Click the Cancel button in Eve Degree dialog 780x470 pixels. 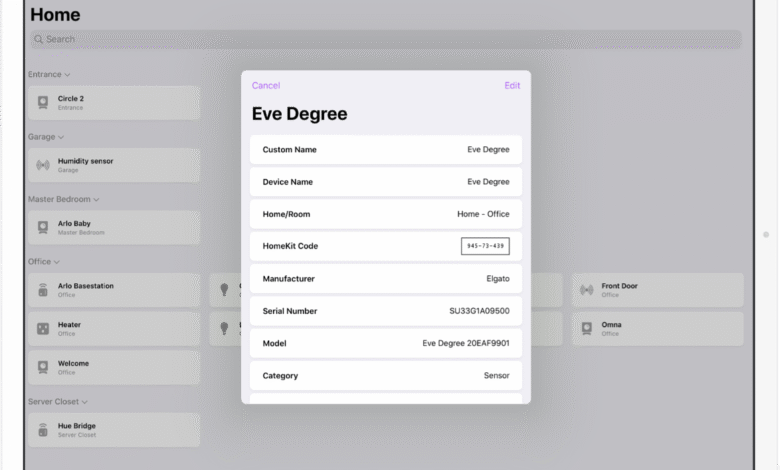(x=266, y=86)
